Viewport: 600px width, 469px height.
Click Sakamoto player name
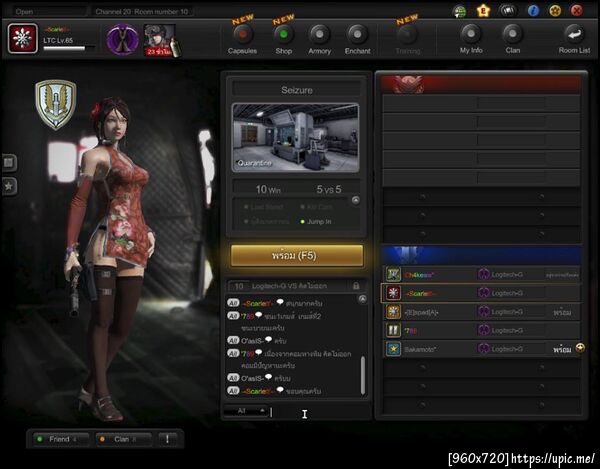(x=419, y=349)
